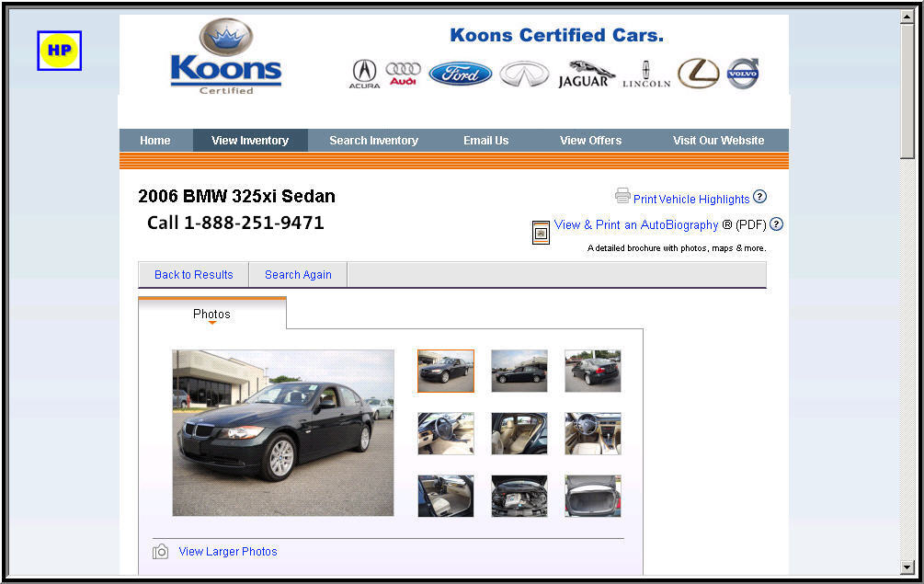The image size is (924, 584).
Task: Select the Lincoln brand logo
Action: point(646,74)
